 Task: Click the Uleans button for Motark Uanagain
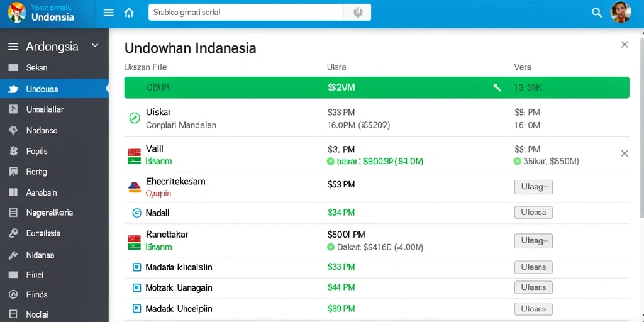point(533,287)
